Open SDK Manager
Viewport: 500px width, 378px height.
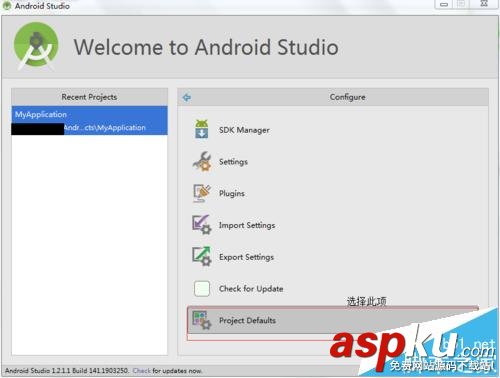244,130
